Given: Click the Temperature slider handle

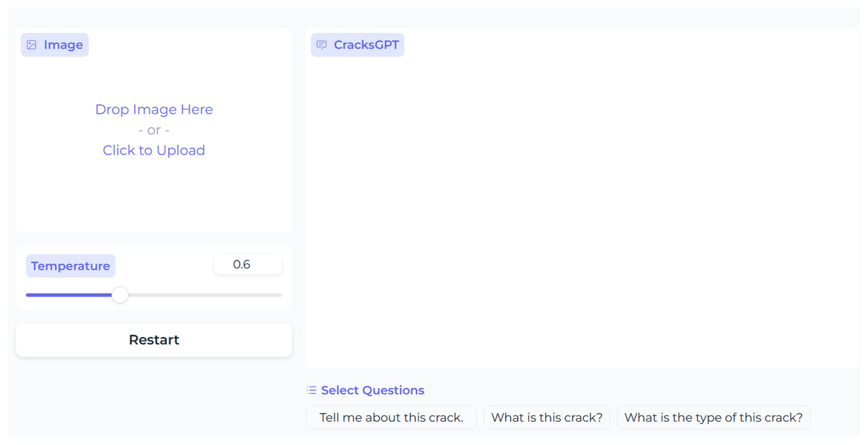Looking at the screenshot, I should coord(120,295).
